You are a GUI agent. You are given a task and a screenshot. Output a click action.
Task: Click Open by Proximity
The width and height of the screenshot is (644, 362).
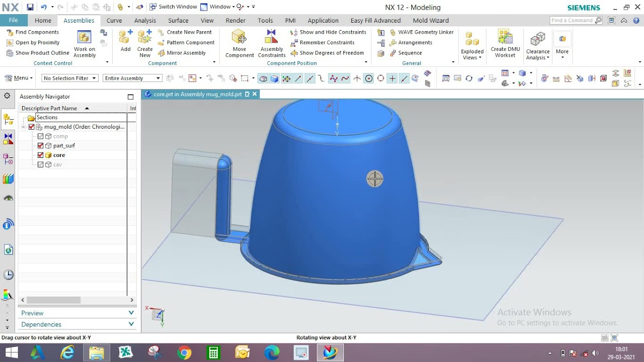[x=33, y=43]
